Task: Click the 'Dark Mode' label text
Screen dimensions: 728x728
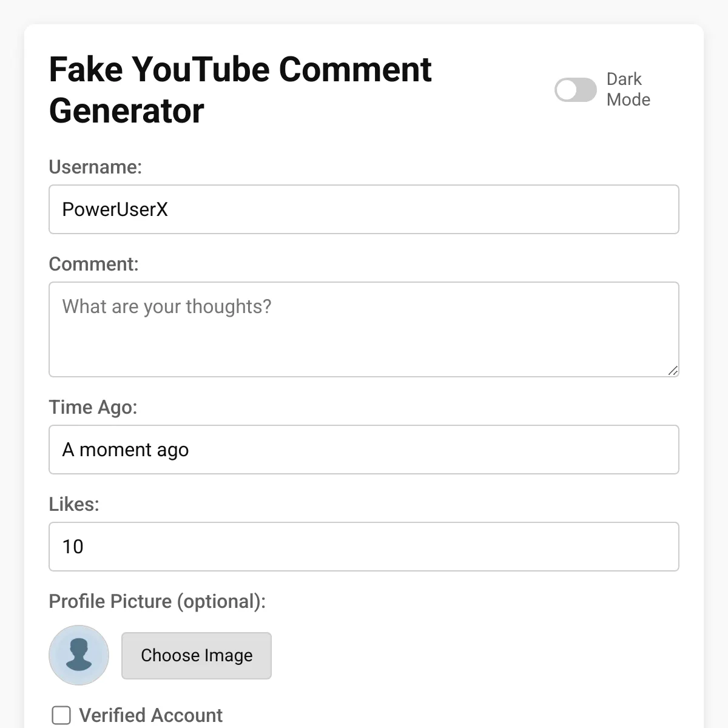Action: coord(629,89)
